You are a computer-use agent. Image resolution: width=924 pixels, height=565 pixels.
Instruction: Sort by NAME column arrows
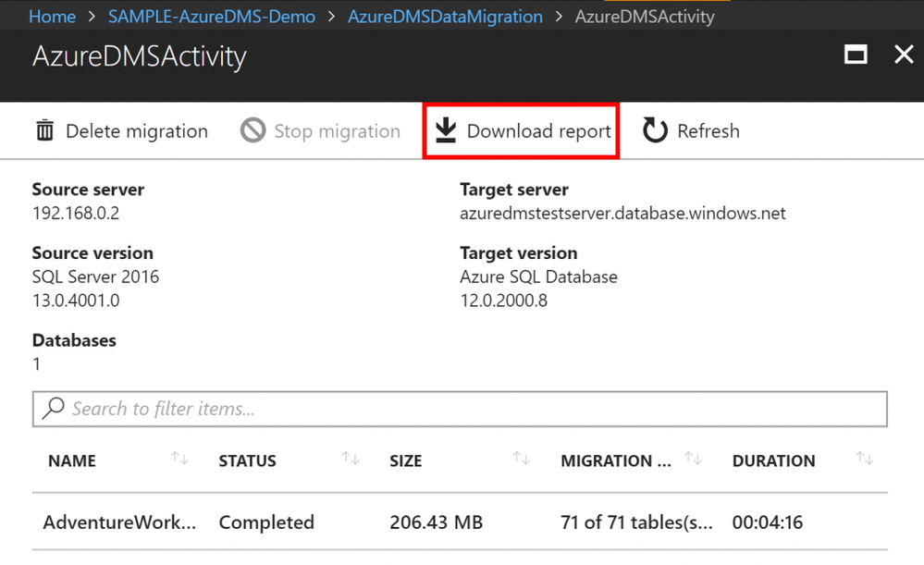pos(179,458)
